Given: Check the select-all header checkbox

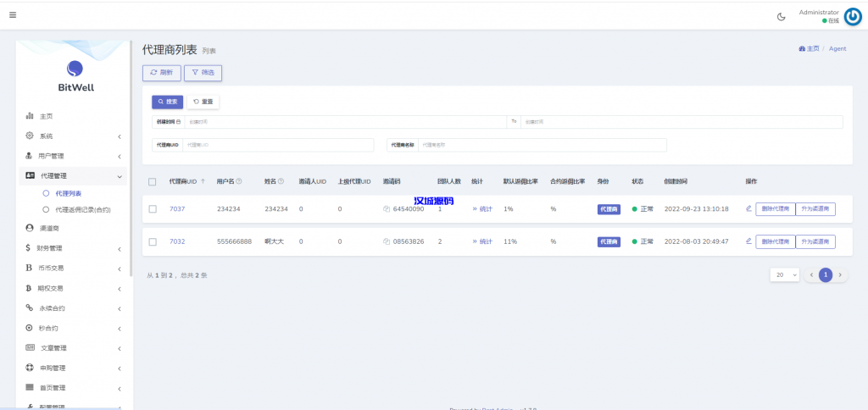Looking at the screenshot, I should 153,181.
